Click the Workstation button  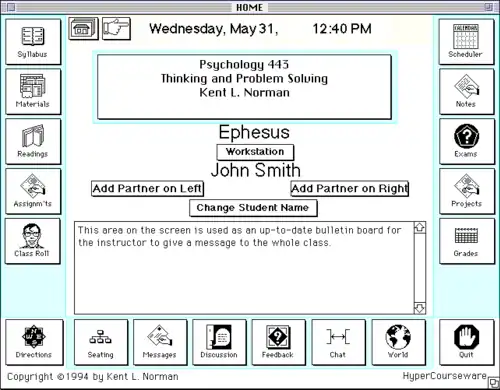click(x=255, y=152)
